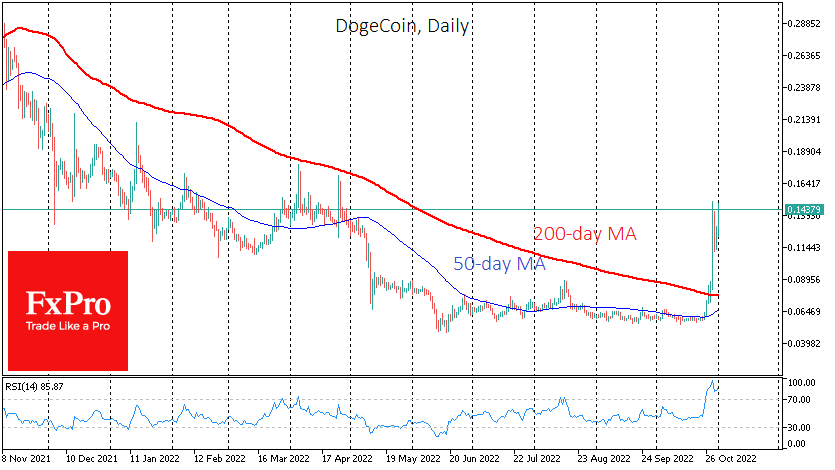835x470 pixels.
Task: Click the 0.18904 price axis label
Action: [x=806, y=152]
